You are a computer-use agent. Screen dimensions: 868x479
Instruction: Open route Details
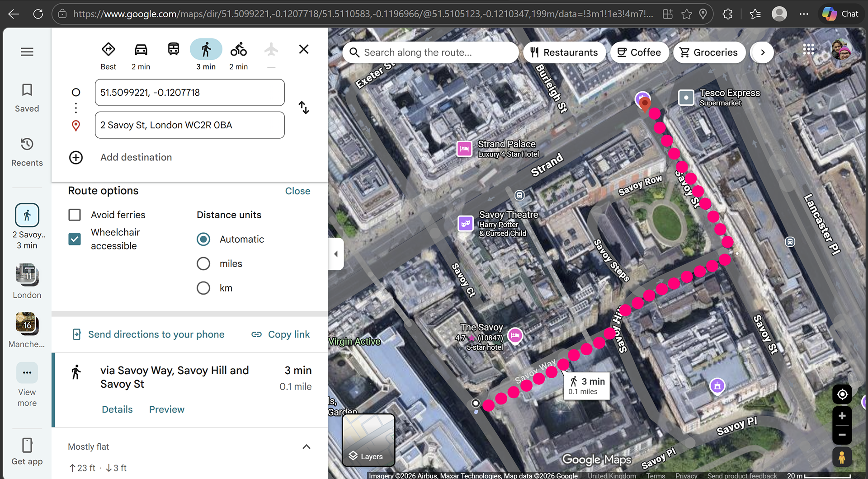117,409
